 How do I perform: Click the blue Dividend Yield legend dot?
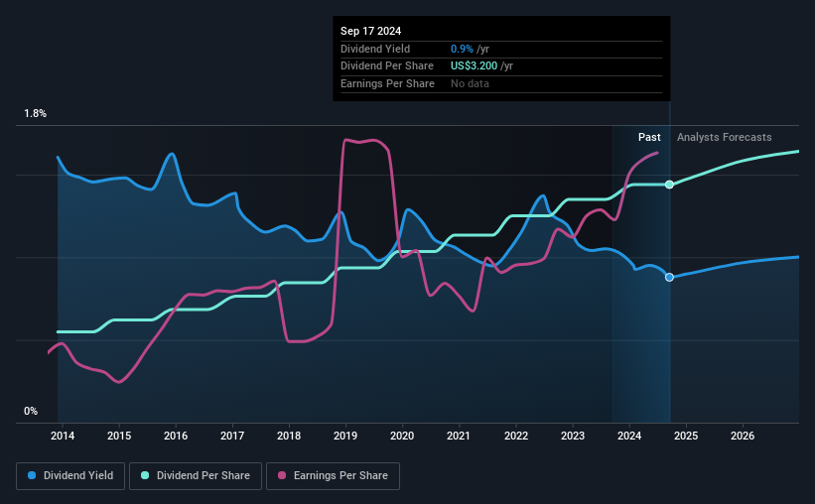[32, 475]
